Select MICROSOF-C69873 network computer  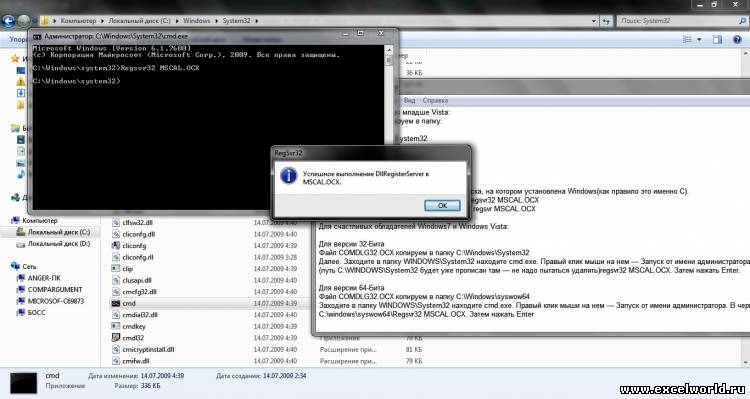click(55, 301)
